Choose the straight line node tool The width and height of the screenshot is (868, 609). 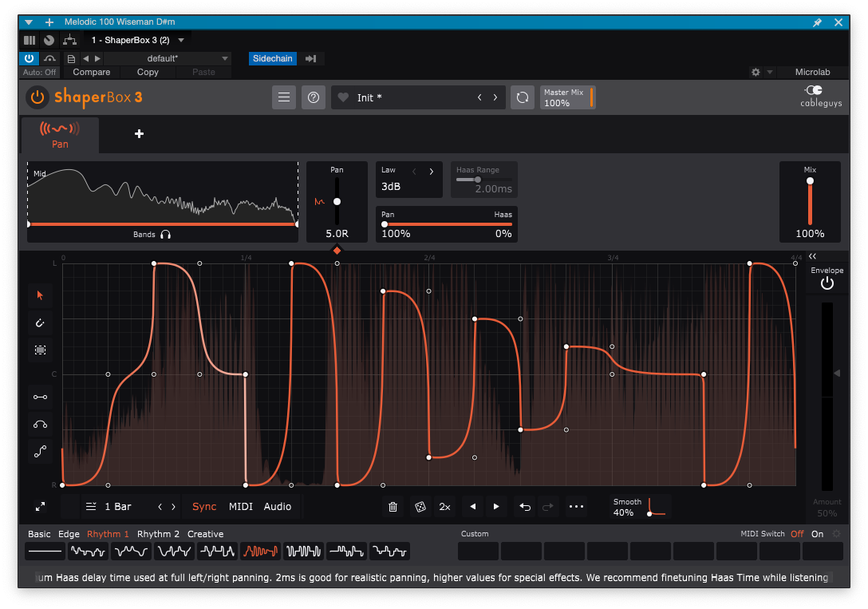(40, 397)
